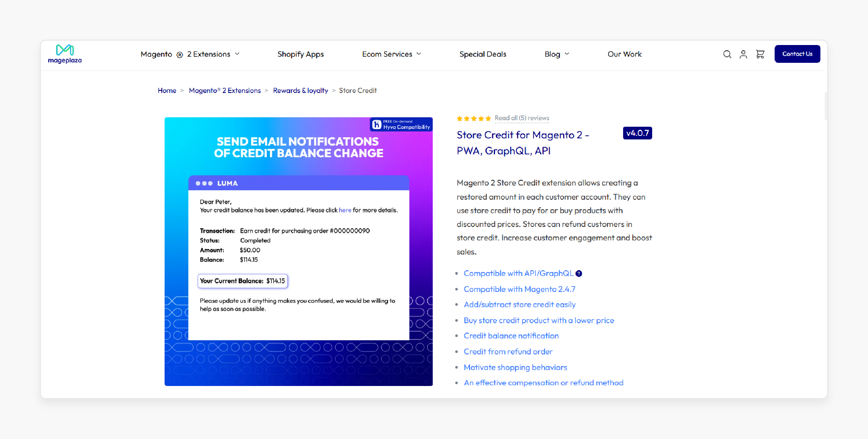868x439 pixels.
Task: Click Credit from refund order link
Action: tap(508, 351)
